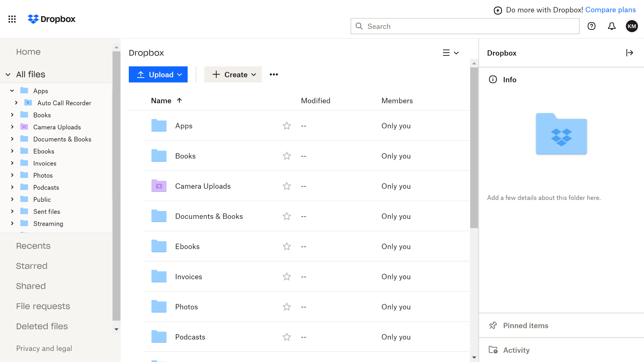The image size is (644, 362).
Task: Star the Invoices folder
Action: point(287,277)
